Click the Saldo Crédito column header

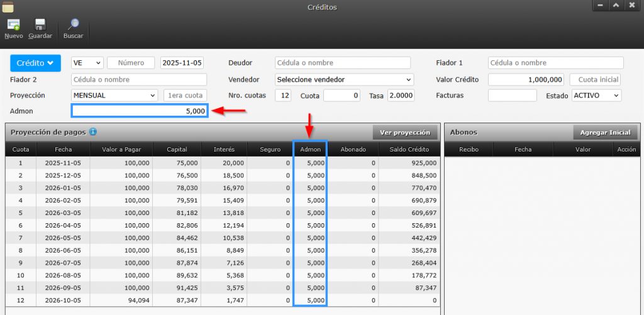coord(409,150)
